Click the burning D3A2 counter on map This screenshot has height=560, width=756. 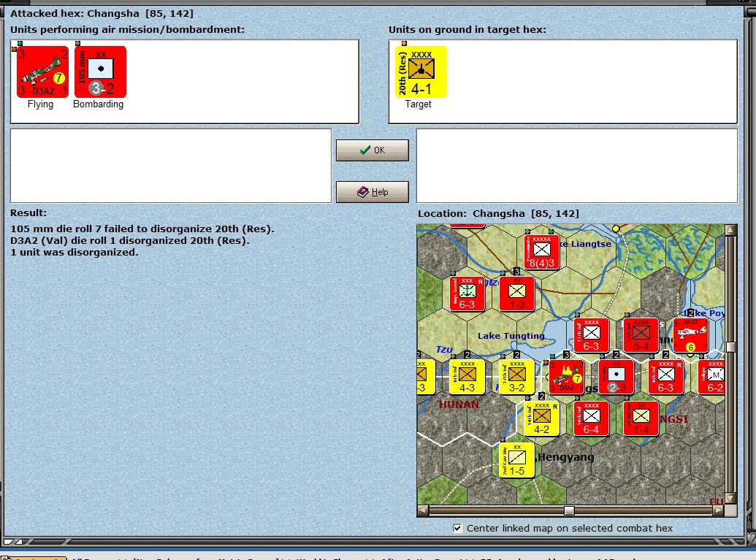566,377
